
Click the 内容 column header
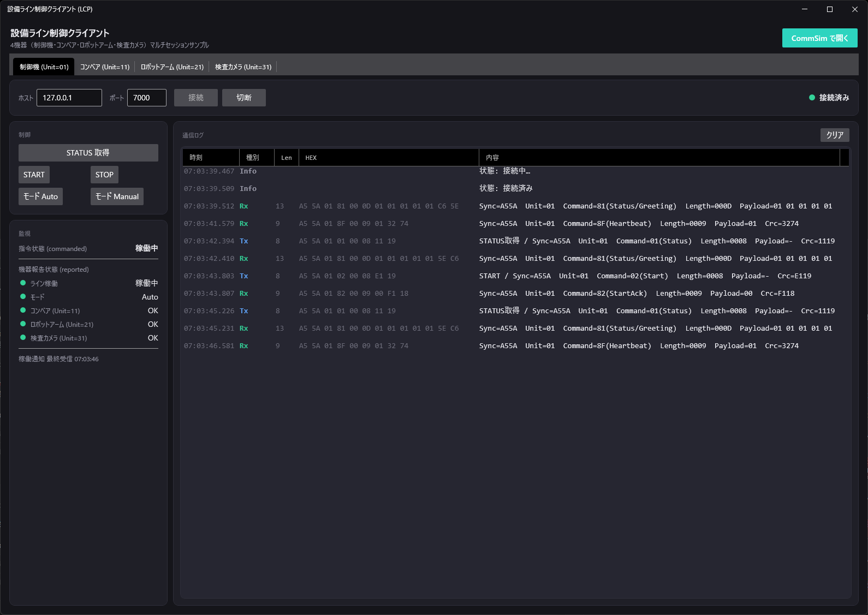click(x=659, y=158)
